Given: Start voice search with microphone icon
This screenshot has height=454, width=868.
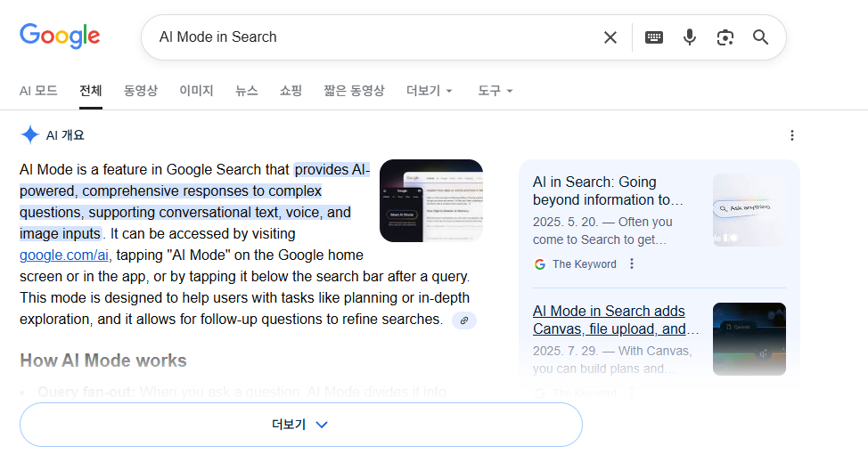Looking at the screenshot, I should pos(689,37).
